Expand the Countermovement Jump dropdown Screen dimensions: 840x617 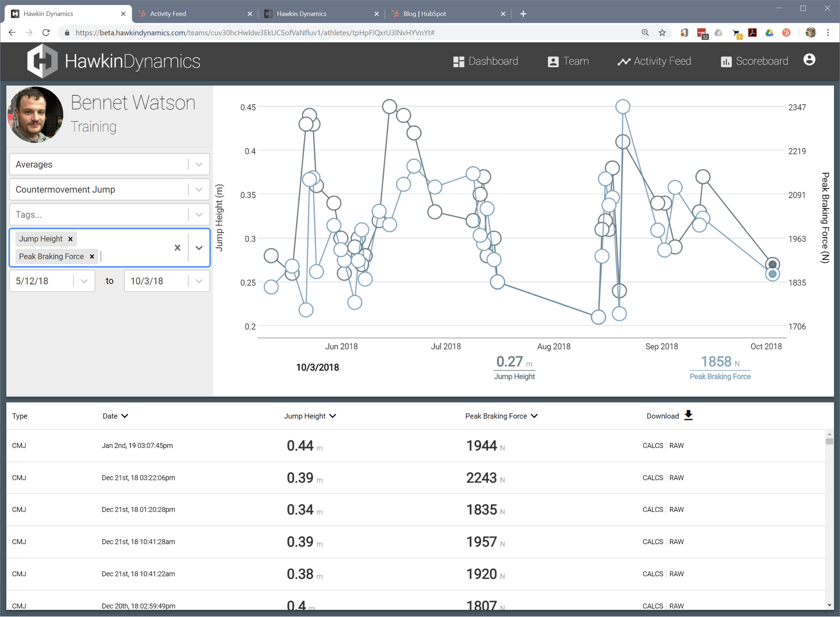pos(199,190)
